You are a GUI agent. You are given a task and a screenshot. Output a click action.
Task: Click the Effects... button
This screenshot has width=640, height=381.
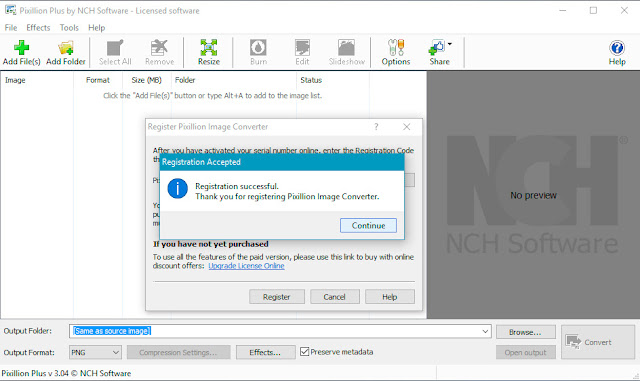click(x=265, y=352)
